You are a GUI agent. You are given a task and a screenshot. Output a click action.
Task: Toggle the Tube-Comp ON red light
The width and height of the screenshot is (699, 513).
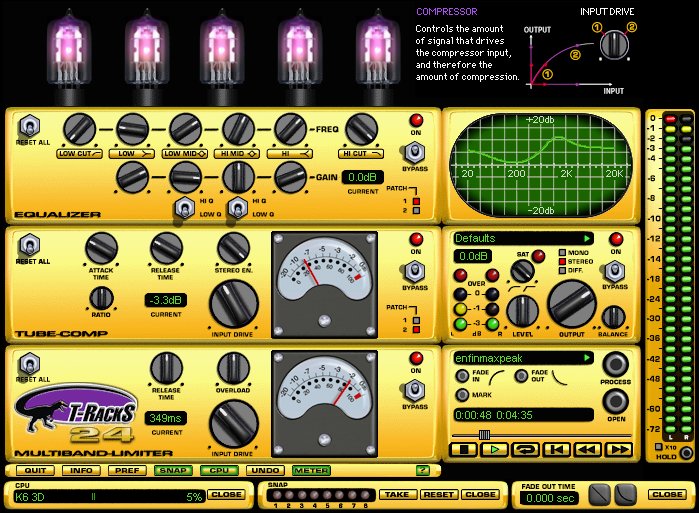pos(416,239)
